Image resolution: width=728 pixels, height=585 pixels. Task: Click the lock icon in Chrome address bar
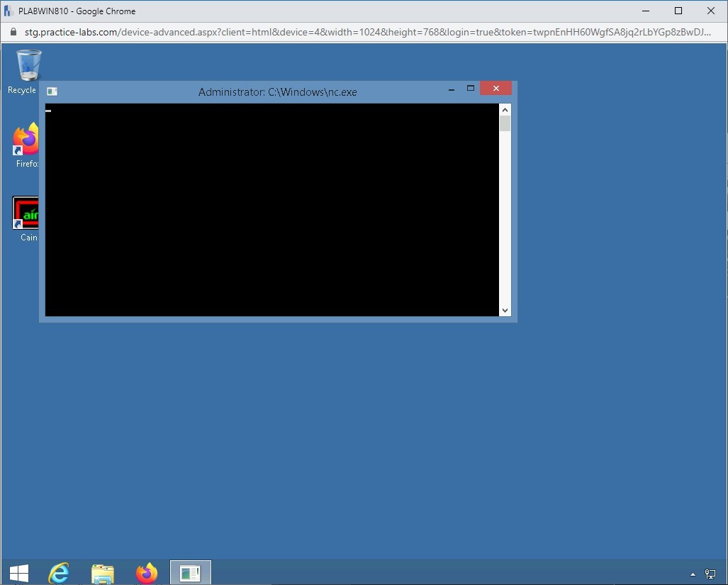(13, 33)
